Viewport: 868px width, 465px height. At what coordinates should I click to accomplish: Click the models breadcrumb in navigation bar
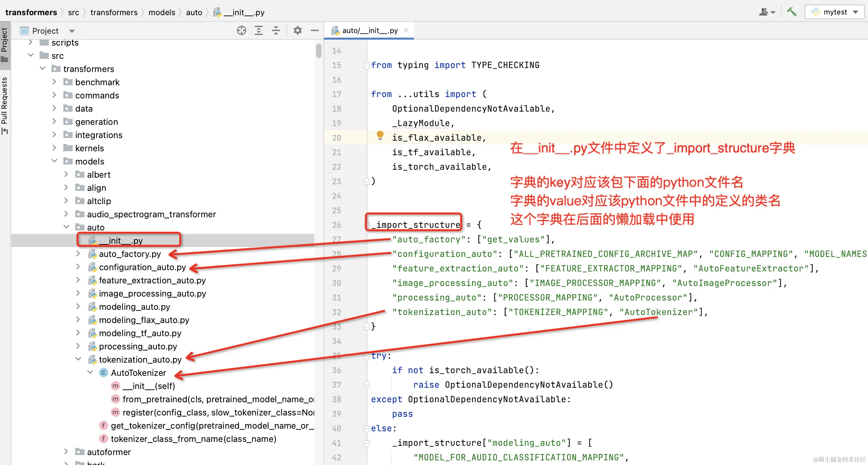162,13
